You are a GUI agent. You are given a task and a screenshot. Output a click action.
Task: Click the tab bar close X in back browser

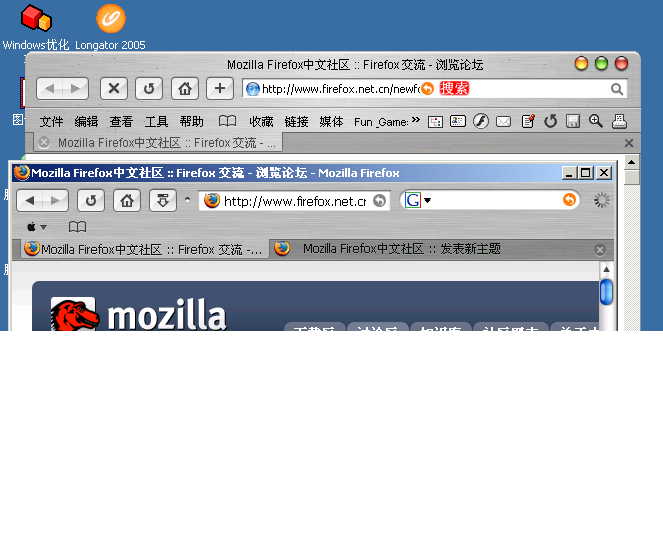point(629,143)
